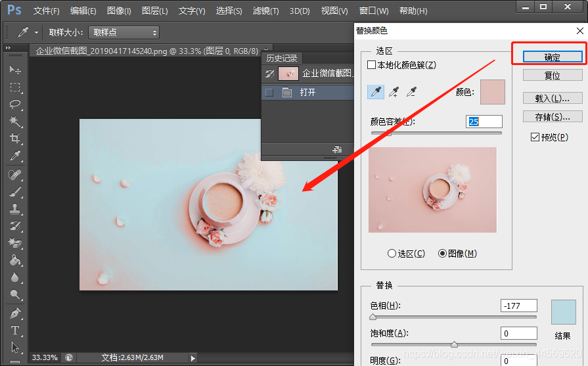Enable 本地化颜色簇 checkbox
The height and width of the screenshot is (366, 588).
point(371,65)
